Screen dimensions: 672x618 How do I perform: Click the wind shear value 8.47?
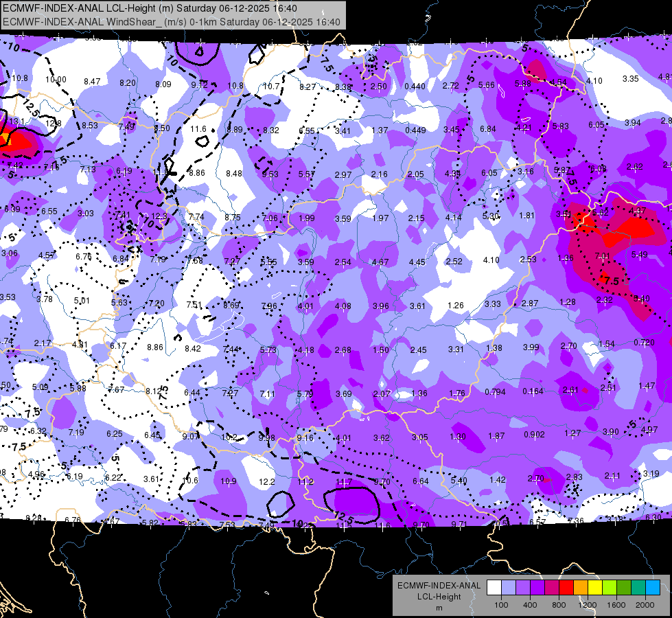[92, 82]
